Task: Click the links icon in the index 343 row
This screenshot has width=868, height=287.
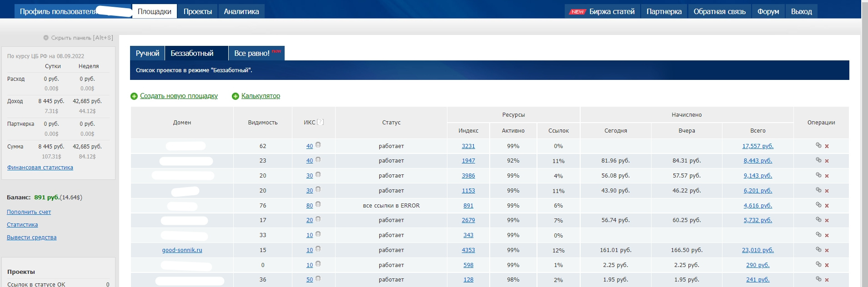Action: point(818,234)
